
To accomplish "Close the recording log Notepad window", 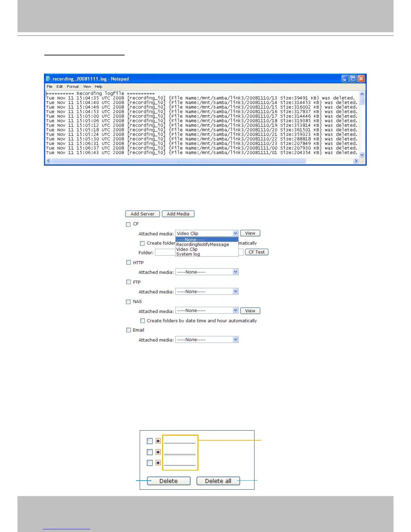I will (361, 79).
